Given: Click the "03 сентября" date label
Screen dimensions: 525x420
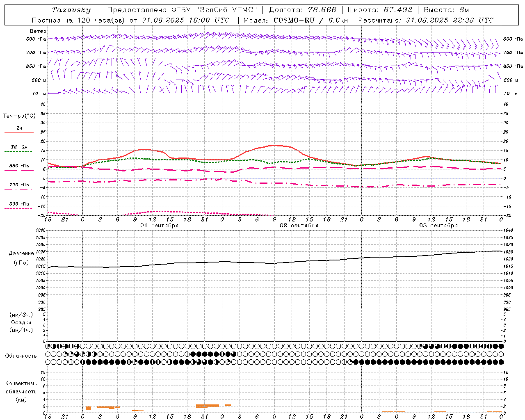Looking at the screenshot, I should coord(438,226).
